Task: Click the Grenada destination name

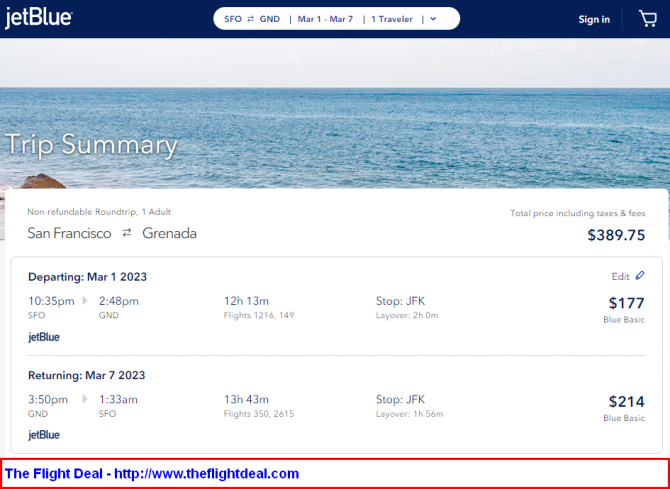Action: pos(169,233)
